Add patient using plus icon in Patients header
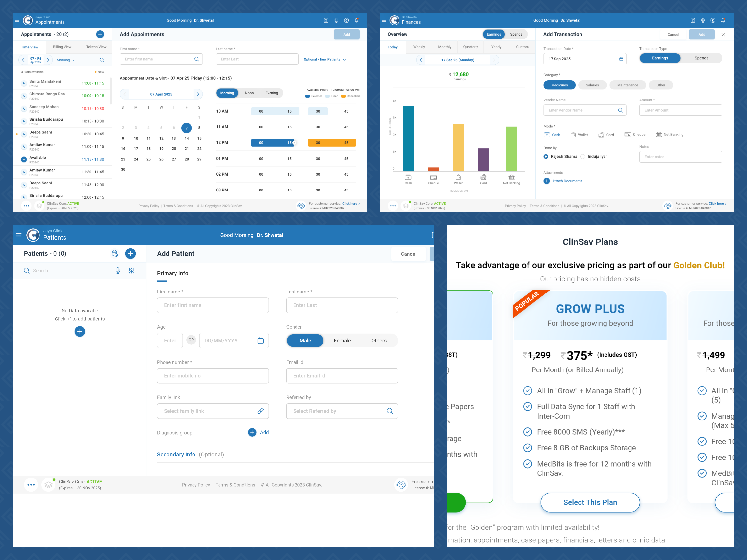The image size is (747, 560). (x=130, y=253)
